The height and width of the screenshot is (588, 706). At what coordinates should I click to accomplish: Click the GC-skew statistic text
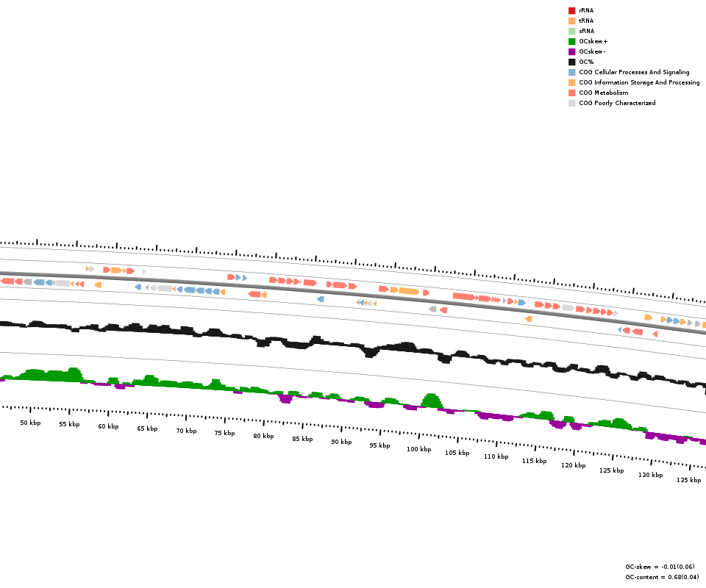click(x=659, y=567)
